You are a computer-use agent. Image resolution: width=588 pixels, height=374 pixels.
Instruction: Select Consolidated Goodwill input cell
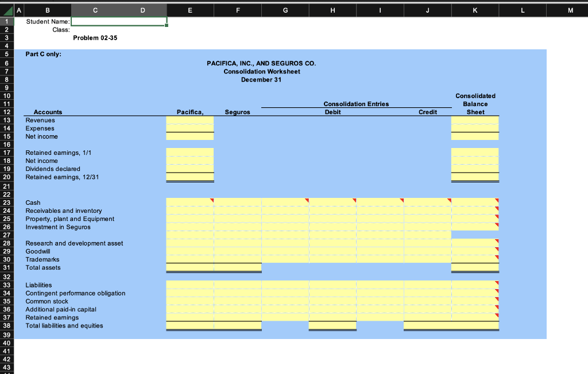coord(475,251)
